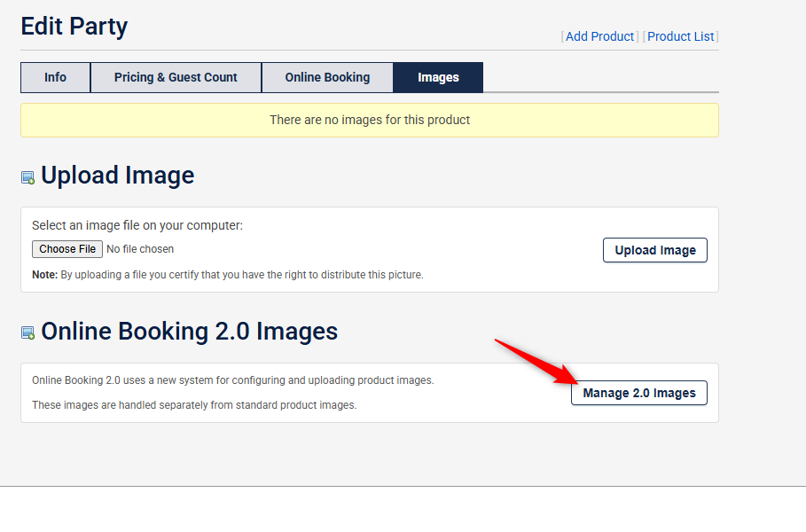
Task: Click the icon beside Upload Image heading
Action: 27,177
